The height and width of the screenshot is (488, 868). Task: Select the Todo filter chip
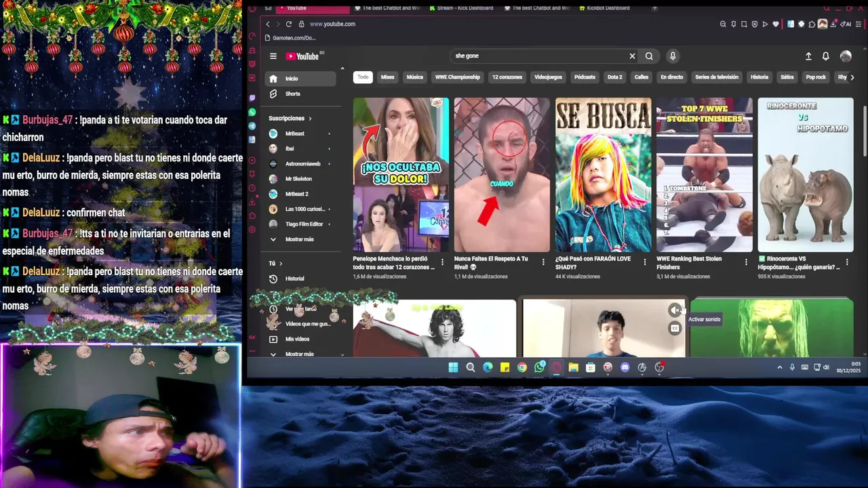363,77
